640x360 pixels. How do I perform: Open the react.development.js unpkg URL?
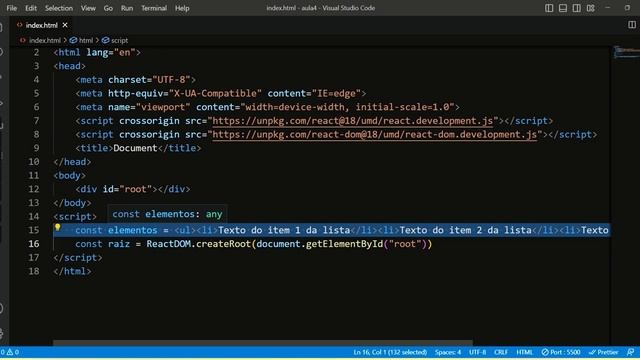[x=353, y=121]
